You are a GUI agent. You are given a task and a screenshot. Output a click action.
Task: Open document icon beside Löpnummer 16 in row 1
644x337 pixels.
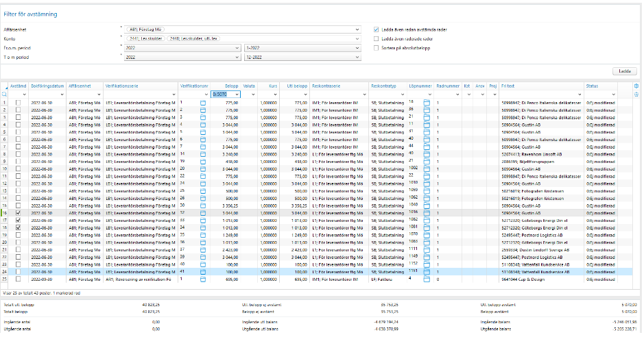pos(427,101)
